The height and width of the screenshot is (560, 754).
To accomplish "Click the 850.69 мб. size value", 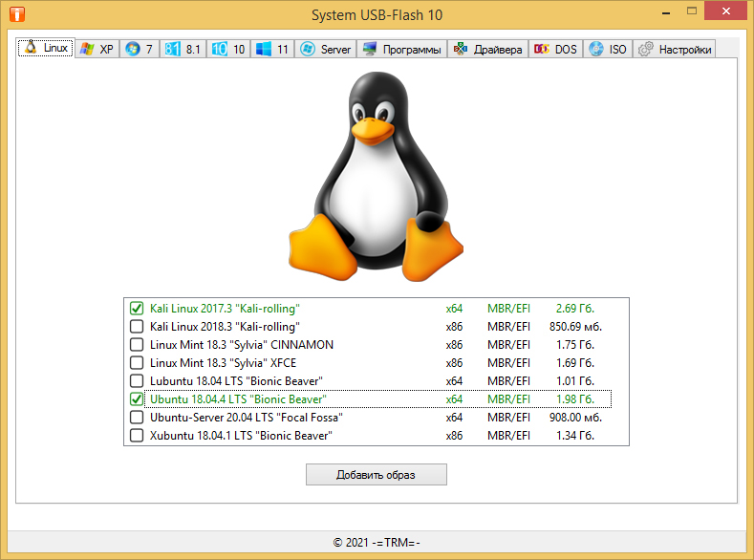I will (x=575, y=327).
